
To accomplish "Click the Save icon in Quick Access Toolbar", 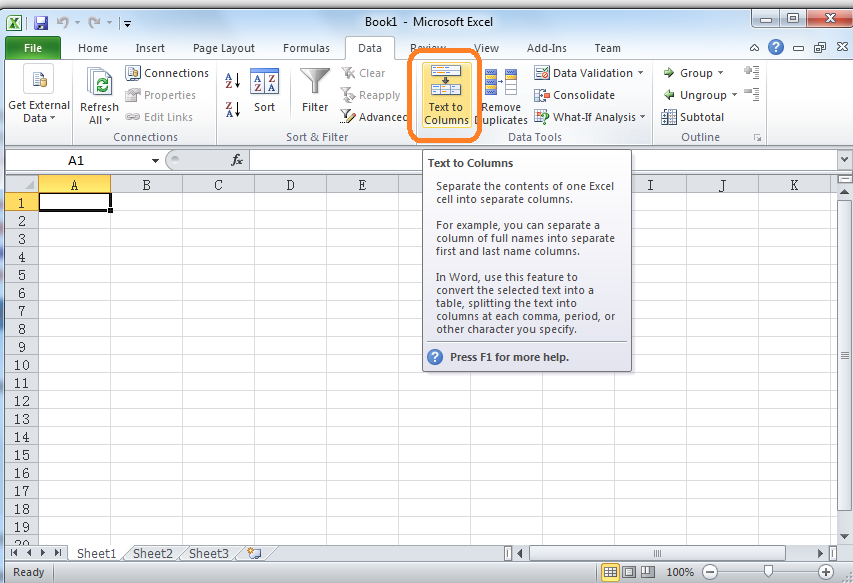I will click(x=41, y=23).
